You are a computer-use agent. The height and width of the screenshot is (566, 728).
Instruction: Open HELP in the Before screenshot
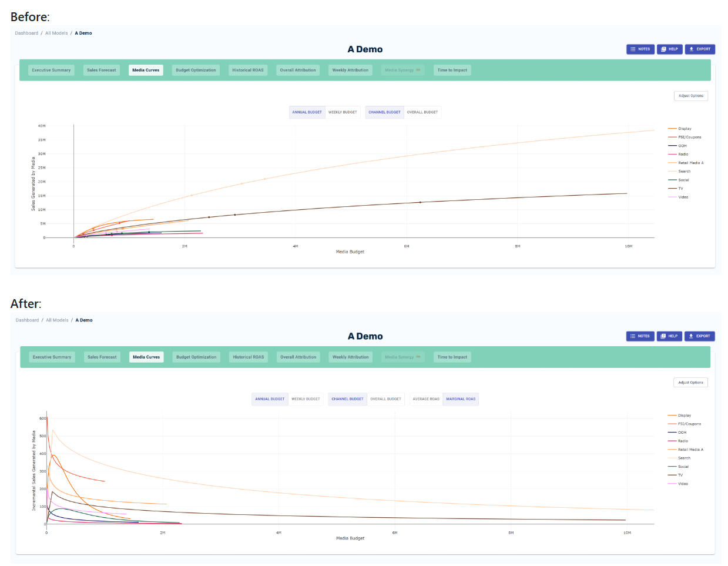pyautogui.click(x=669, y=49)
